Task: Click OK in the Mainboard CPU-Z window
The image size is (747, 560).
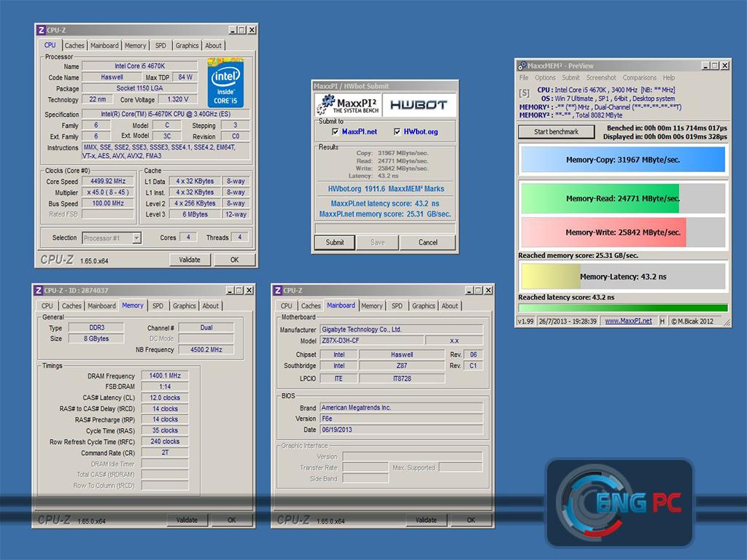Action: coord(471,520)
